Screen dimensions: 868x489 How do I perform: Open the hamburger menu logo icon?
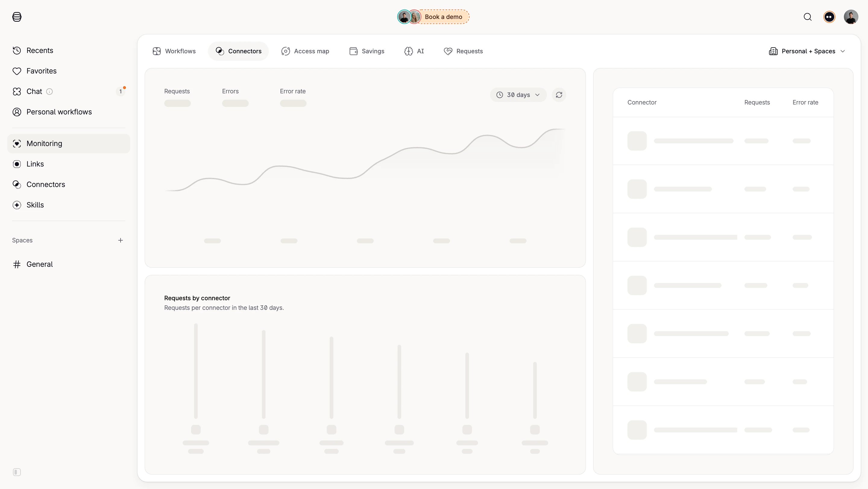pyautogui.click(x=17, y=17)
